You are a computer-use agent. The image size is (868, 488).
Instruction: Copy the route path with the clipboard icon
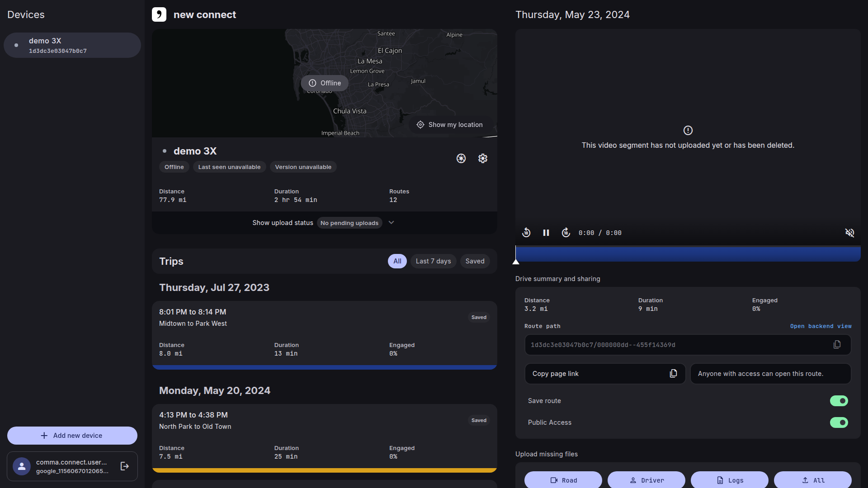837,345
